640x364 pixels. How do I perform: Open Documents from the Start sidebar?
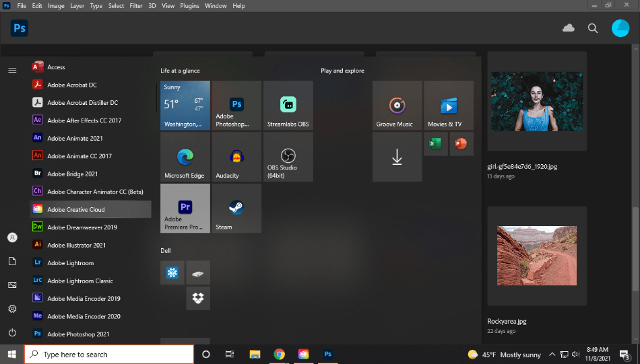(12, 261)
